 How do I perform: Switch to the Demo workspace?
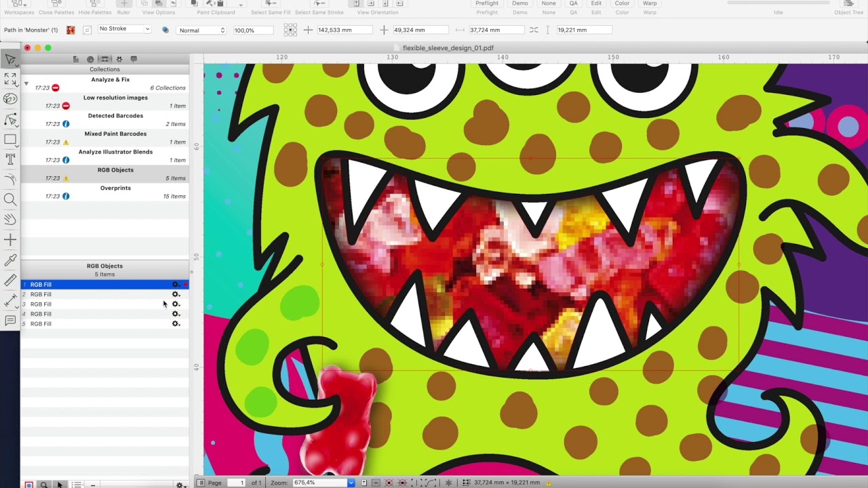tap(520, 3)
